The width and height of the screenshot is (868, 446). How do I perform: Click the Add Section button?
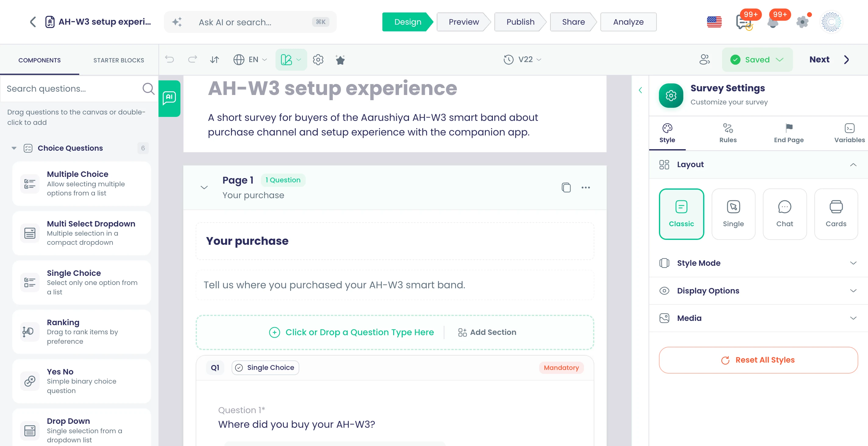(487, 332)
